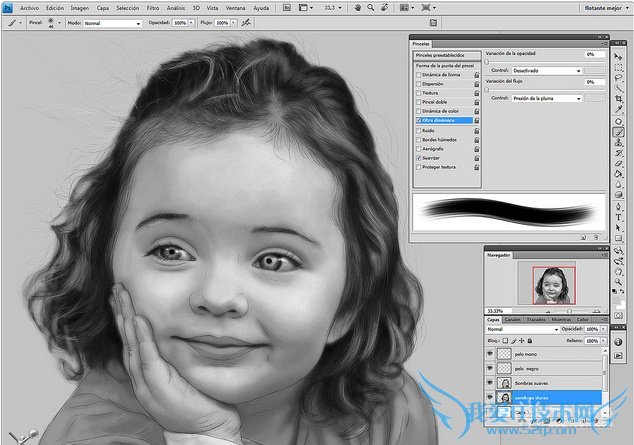This screenshot has width=634, height=445.
Task: Open the Ventana menu
Action: [x=235, y=8]
